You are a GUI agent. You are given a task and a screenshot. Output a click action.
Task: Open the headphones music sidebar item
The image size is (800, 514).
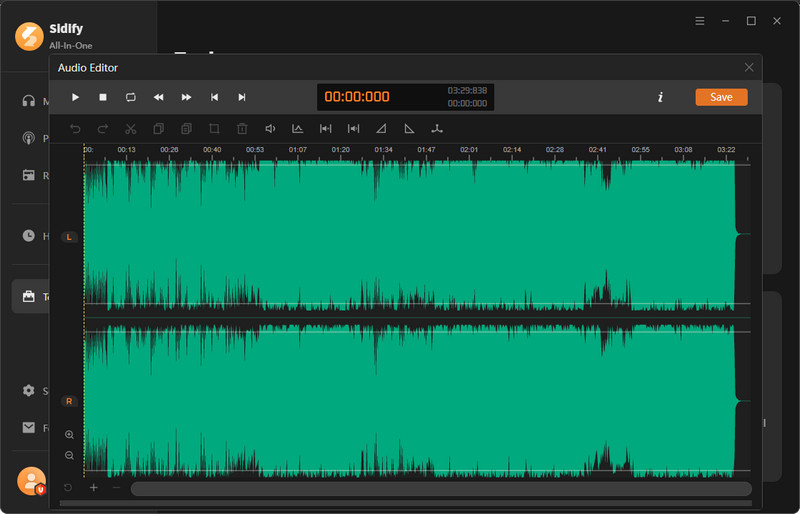click(x=29, y=101)
